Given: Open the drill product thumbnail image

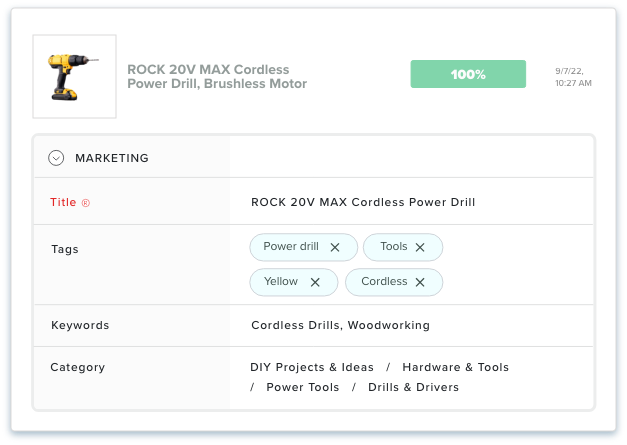Looking at the screenshot, I should click(x=74, y=76).
